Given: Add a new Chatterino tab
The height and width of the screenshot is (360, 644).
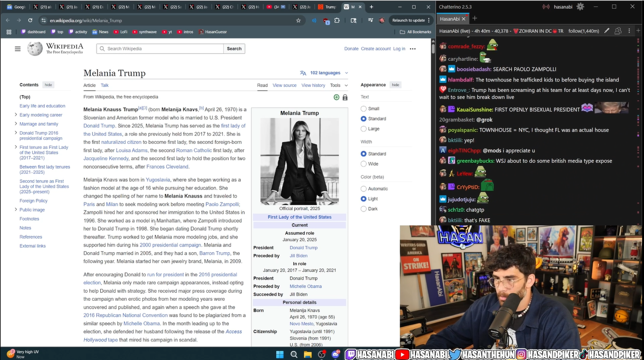Looking at the screenshot, I should point(474,18).
